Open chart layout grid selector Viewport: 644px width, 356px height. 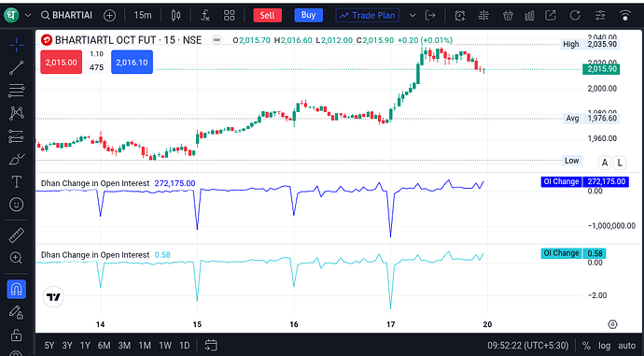coord(230,16)
